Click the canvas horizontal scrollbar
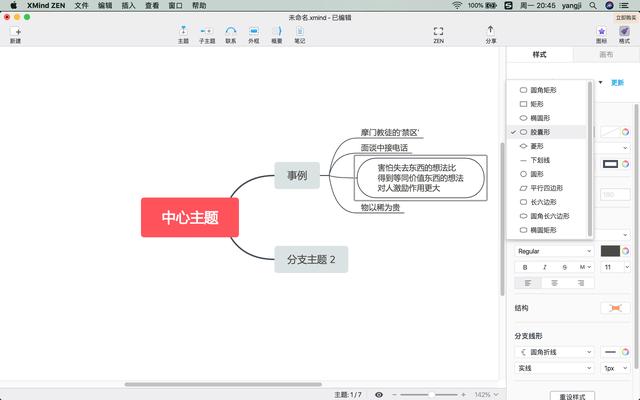Screen dimensions: 640x400 point(223,384)
